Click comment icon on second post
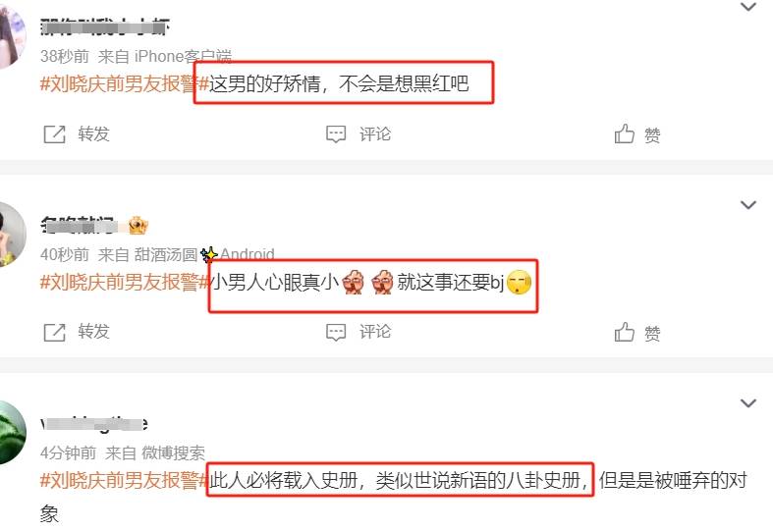Screen dimensions: 773x532 pos(336,333)
